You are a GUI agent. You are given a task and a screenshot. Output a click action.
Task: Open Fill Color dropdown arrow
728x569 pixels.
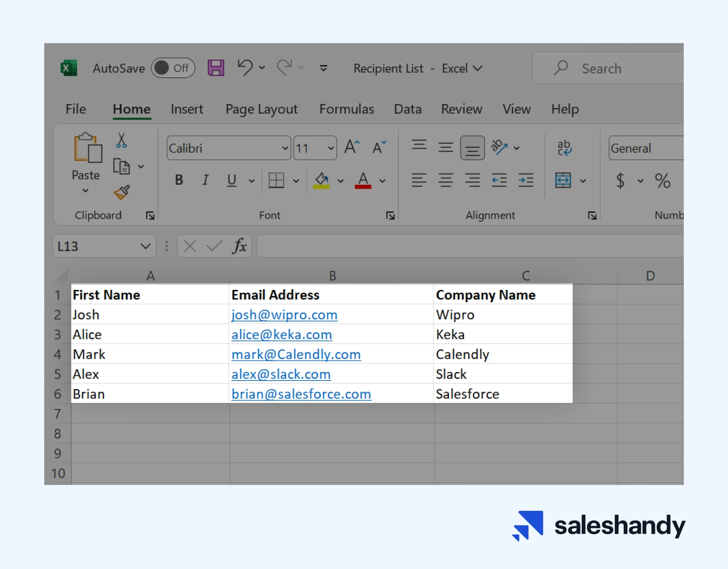click(340, 181)
